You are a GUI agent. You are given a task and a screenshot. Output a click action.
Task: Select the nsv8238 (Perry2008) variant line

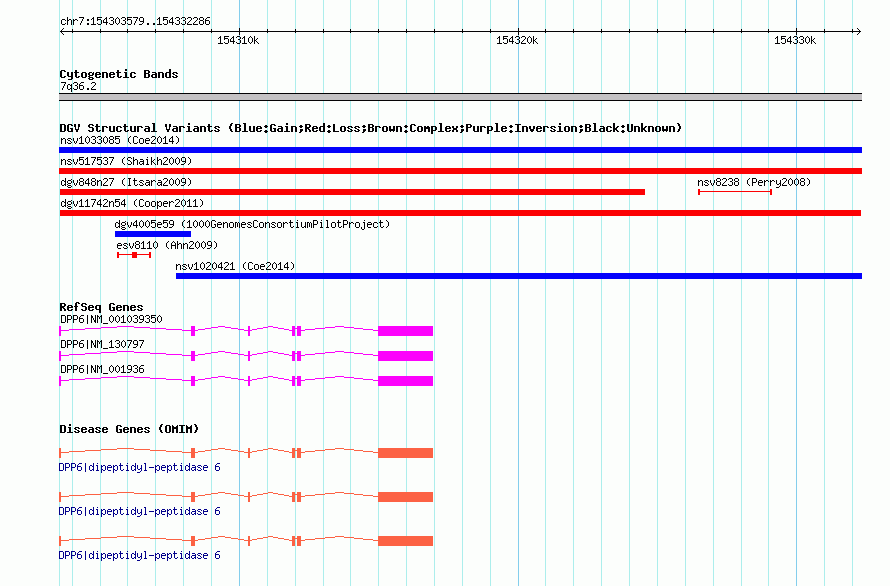click(x=734, y=192)
